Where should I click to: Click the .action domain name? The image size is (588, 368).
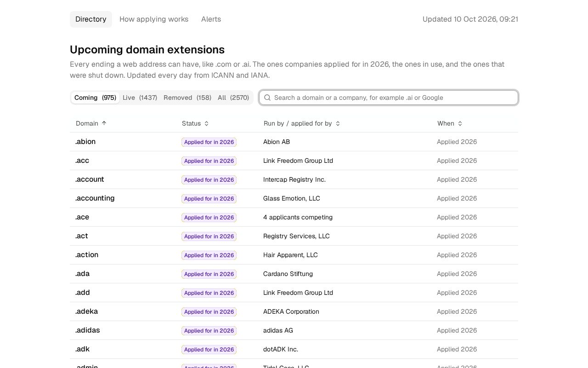click(87, 255)
